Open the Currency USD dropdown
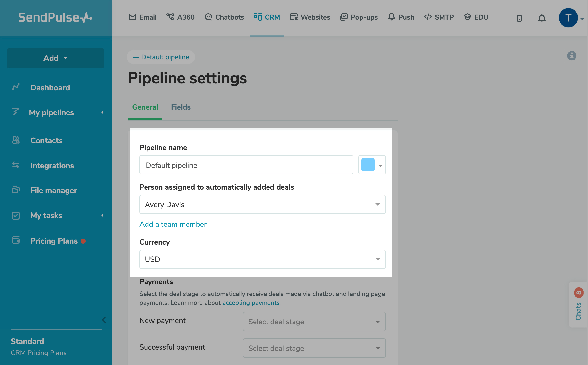This screenshot has height=365, width=588. [262, 259]
